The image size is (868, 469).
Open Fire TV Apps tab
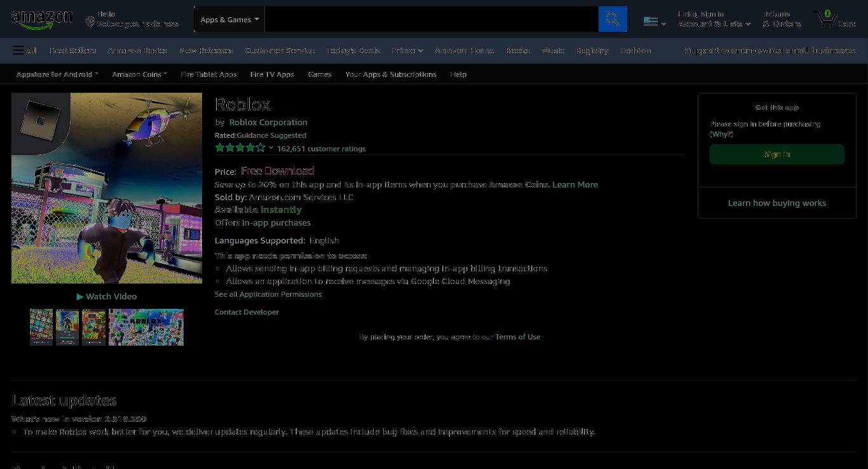click(272, 74)
